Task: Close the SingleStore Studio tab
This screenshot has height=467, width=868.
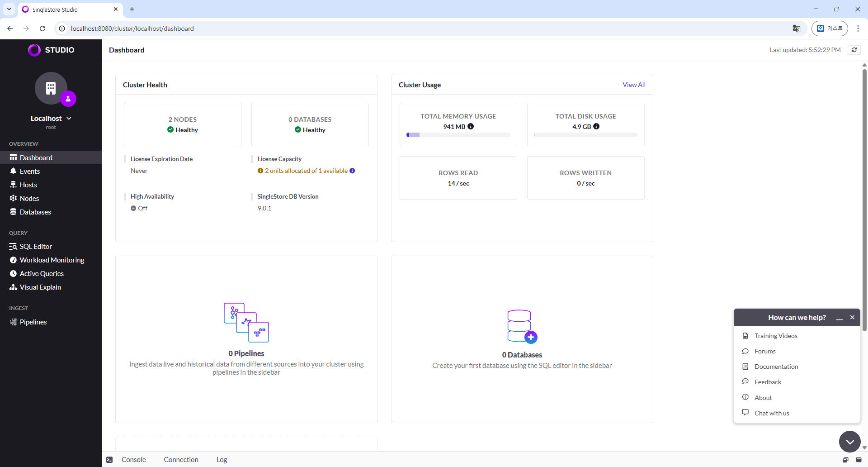Action: 116,9
